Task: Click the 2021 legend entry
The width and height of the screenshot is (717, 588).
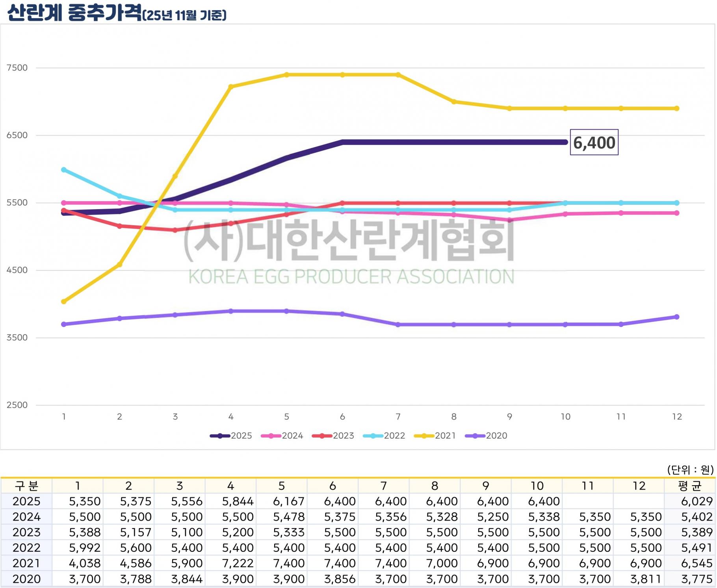Action: pyautogui.click(x=435, y=436)
